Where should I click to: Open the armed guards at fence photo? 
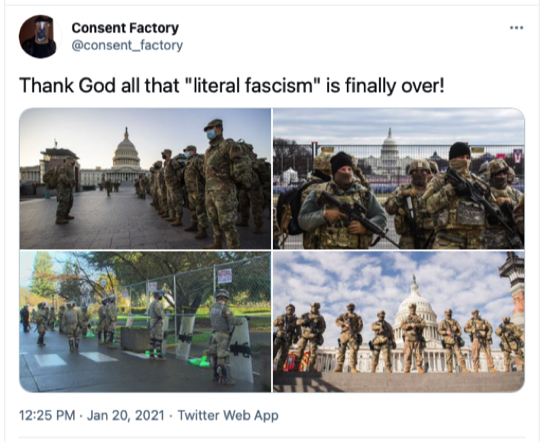click(x=399, y=178)
